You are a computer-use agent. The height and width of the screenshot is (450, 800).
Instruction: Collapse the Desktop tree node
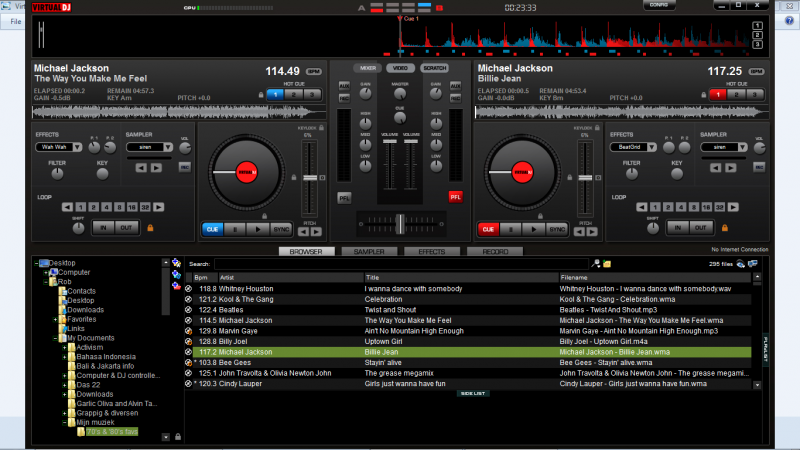[x=36, y=263]
